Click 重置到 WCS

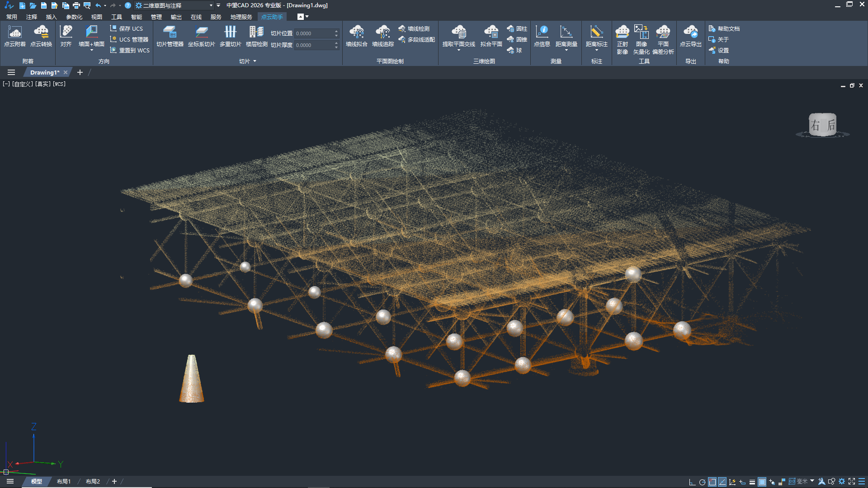click(130, 51)
